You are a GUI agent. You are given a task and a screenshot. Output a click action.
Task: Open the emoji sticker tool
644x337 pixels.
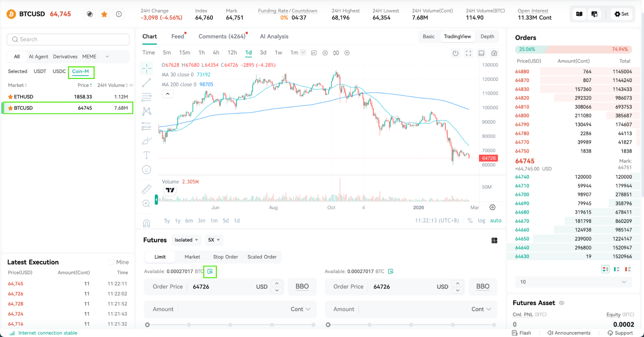point(147,170)
